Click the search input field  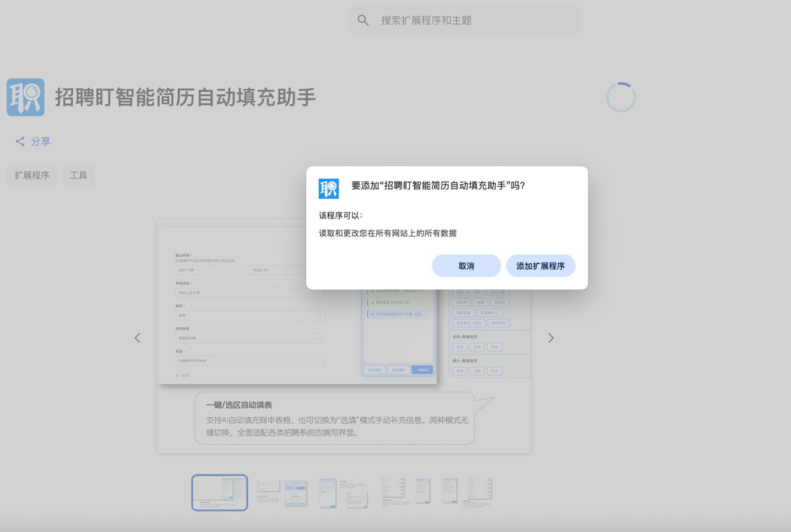click(x=465, y=19)
